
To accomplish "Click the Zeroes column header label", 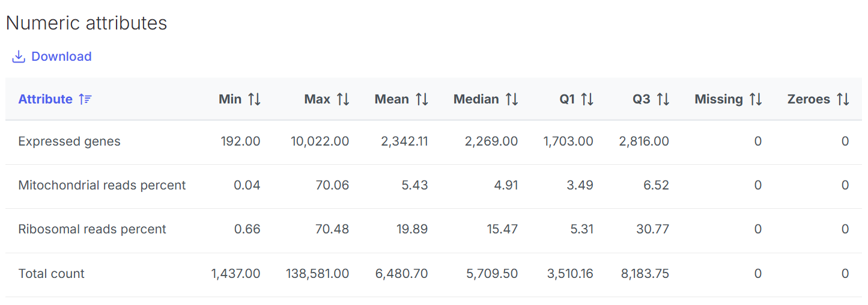I will point(809,99).
